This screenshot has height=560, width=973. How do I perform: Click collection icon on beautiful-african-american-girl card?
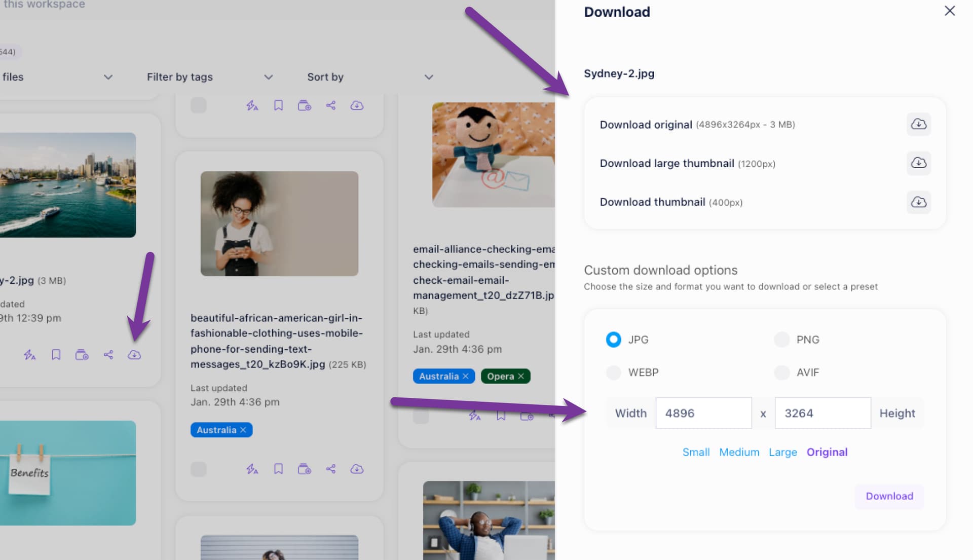305,469
